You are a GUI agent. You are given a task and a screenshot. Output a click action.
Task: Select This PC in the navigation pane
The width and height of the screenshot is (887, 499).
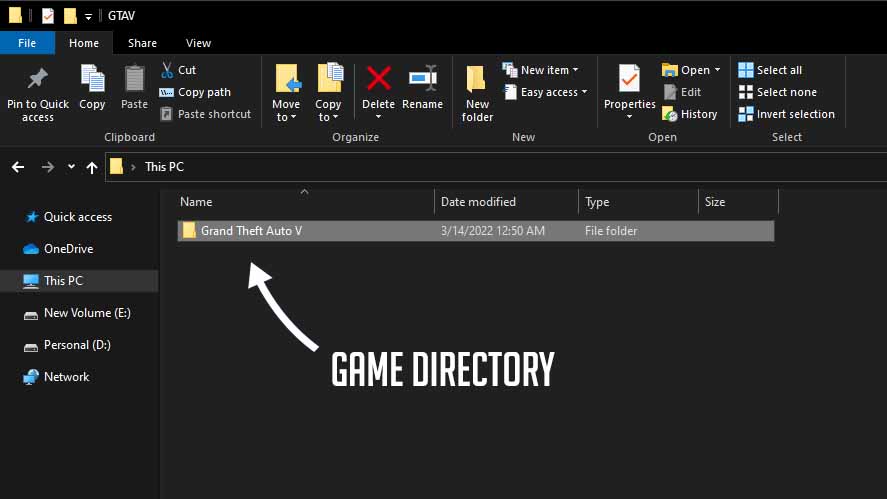pyautogui.click(x=79, y=281)
